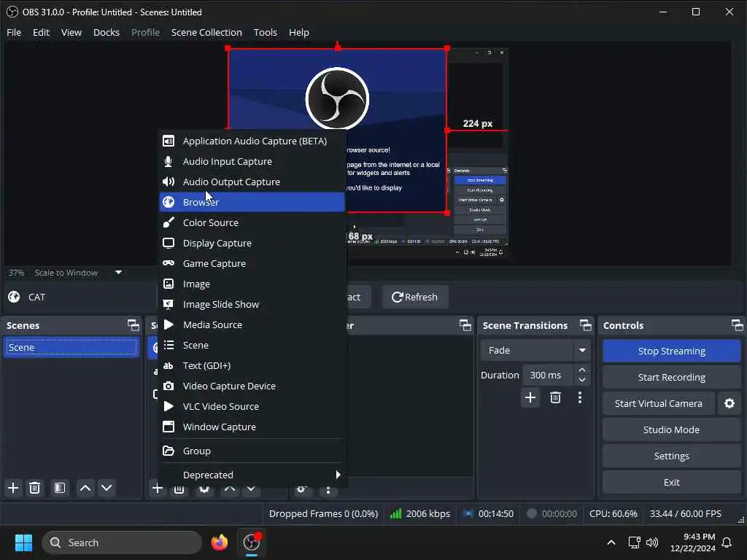Undock the Scenes panel
This screenshot has width=747, height=560.
coord(133,325)
